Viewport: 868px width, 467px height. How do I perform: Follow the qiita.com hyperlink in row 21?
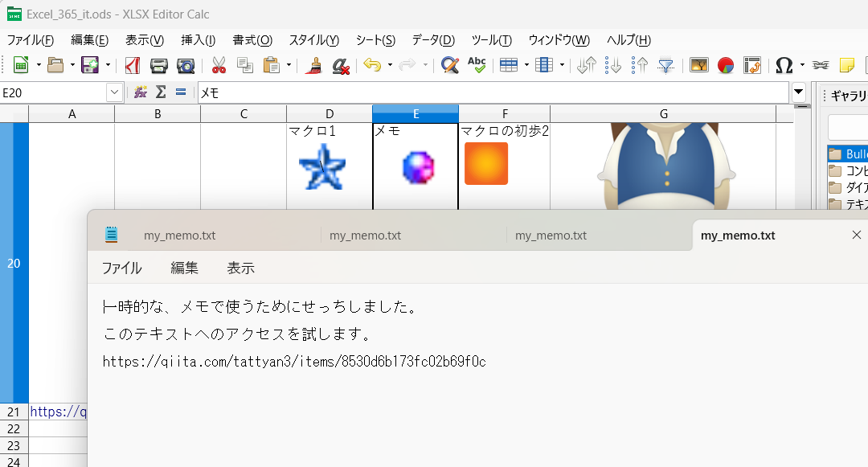(x=56, y=412)
